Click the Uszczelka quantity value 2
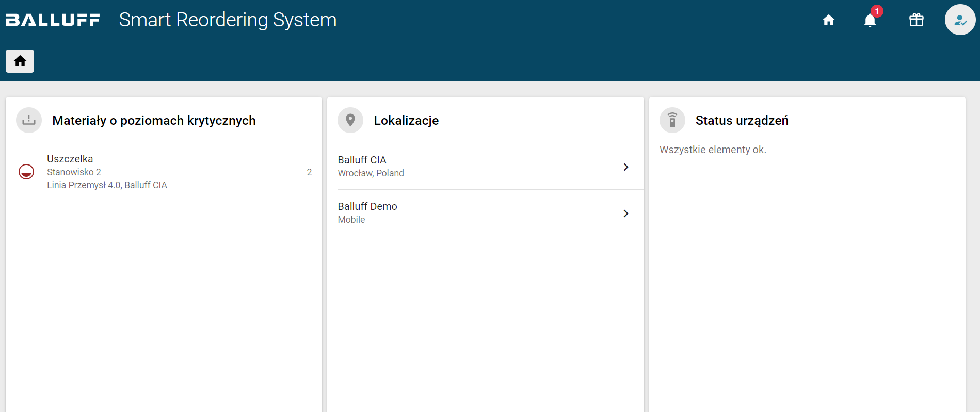Image resolution: width=980 pixels, height=412 pixels. pyautogui.click(x=309, y=172)
